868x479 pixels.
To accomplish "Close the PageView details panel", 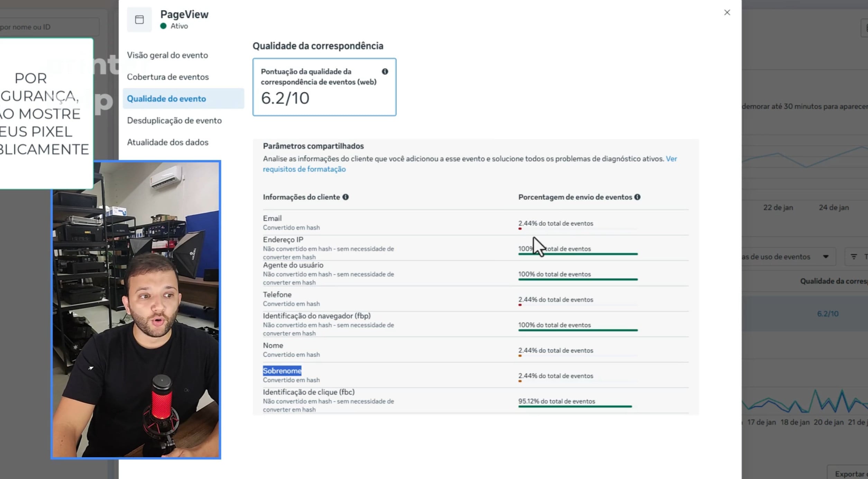I will tap(727, 12).
